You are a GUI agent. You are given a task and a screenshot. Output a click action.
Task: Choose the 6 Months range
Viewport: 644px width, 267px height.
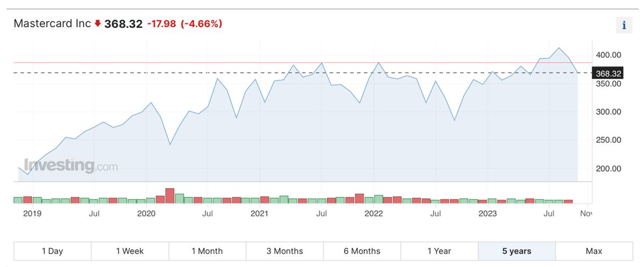click(362, 251)
